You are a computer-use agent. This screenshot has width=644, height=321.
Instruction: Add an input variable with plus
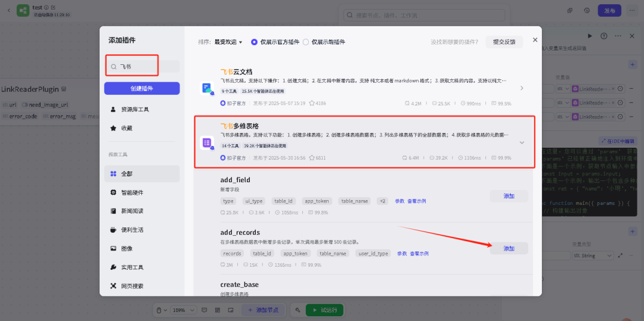[633, 64]
